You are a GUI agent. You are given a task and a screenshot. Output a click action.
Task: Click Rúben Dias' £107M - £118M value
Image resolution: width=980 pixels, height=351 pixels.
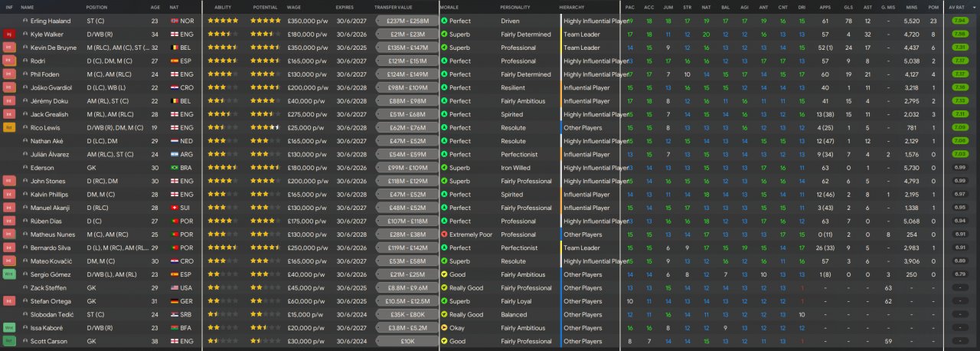[407, 221]
